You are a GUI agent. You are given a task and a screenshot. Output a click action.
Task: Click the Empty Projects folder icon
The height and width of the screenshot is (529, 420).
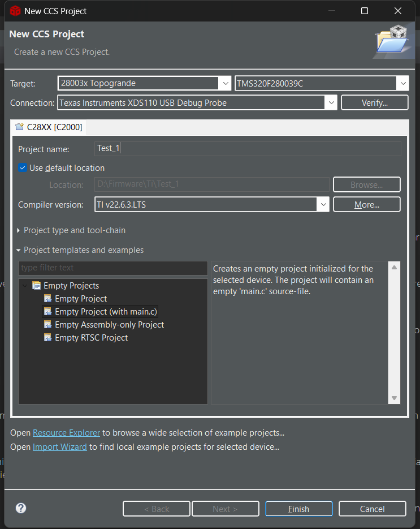[x=36, y=285]
